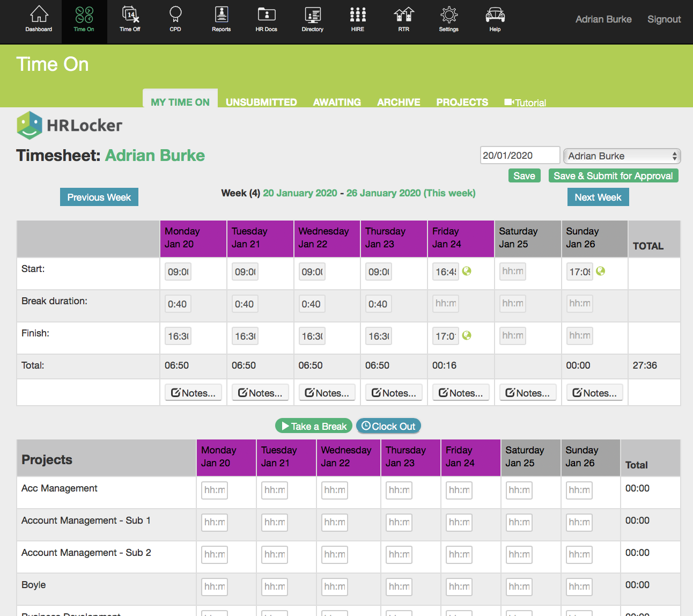Switch to the ARCHIVE tab
Image resolution: width=693 pixels, height=616 pixels.
pyautogui.click(x=399, y=102)
